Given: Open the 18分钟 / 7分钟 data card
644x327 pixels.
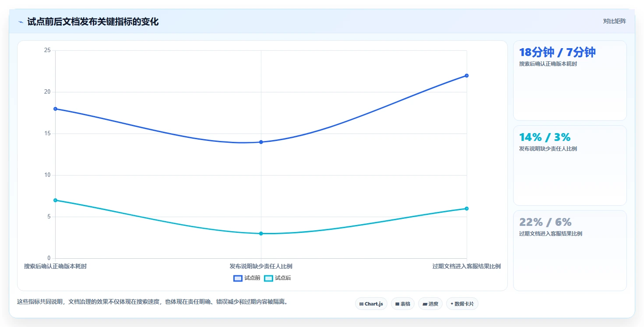Looking at the screenshot, I should coord(570,81).
